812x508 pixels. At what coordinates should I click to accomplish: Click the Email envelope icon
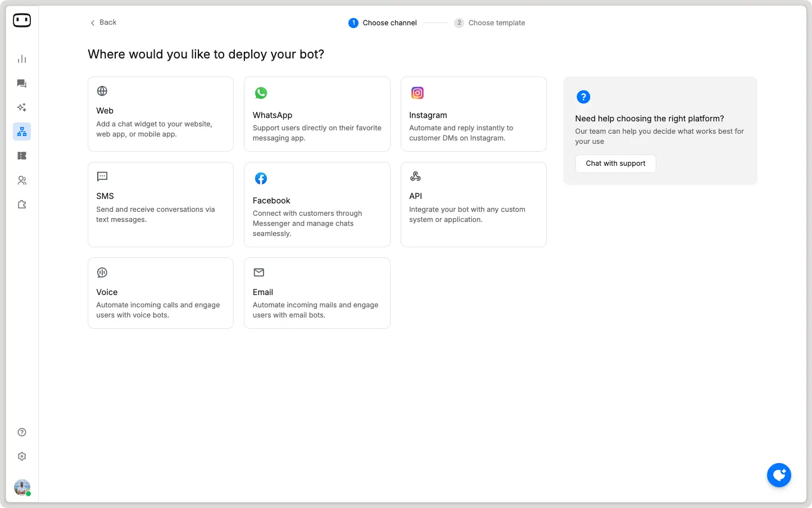[258, 273]
